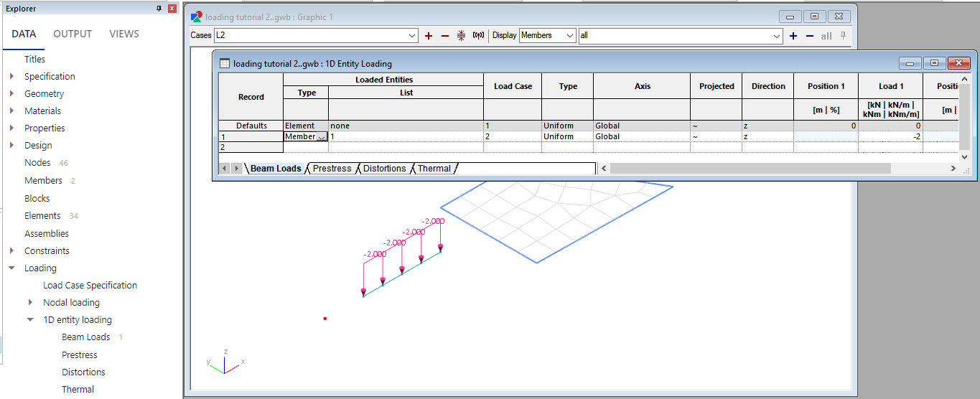Select Nodes item in Explorer tree
This screenshot has height=399, width=980.
(x=37, y=163)
